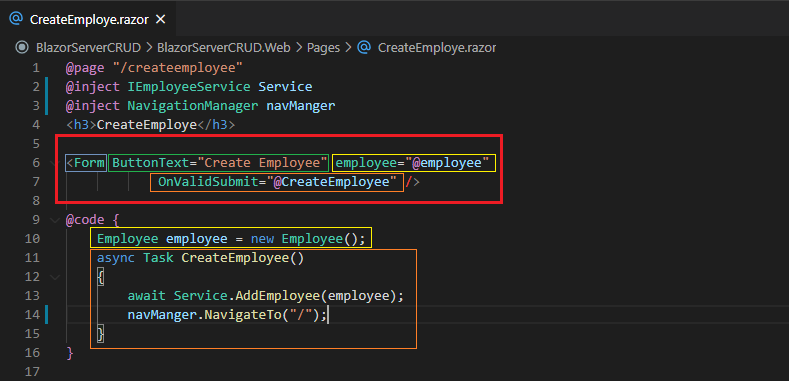Click the ButtonText attribute
Screen dimensions: 789x381
click(x=150, y=163)
